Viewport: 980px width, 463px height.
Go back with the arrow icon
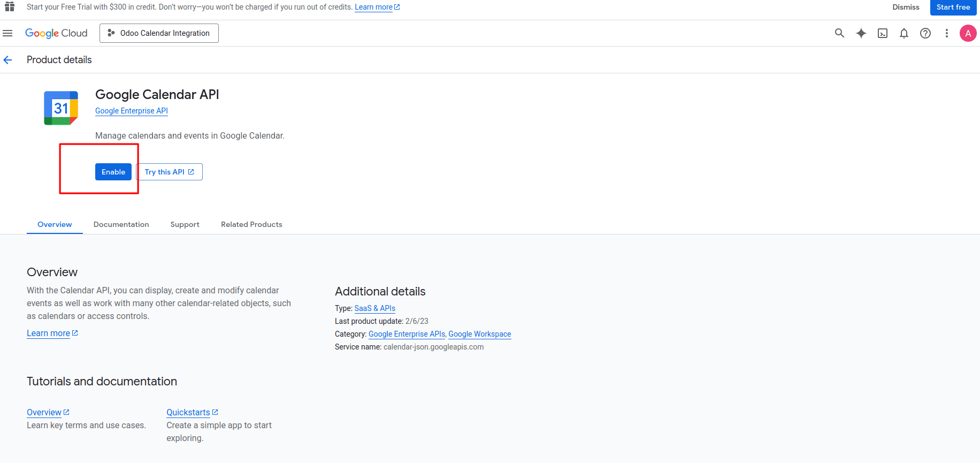[7, 60]
